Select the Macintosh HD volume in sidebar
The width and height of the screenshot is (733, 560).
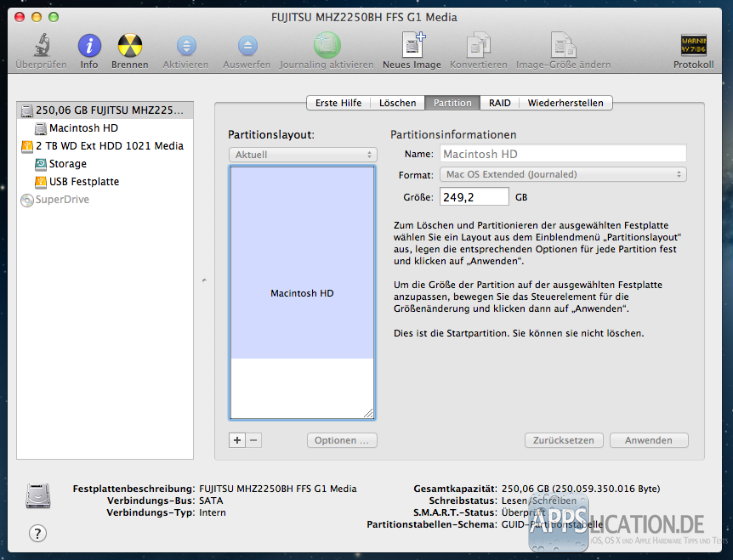105,128
